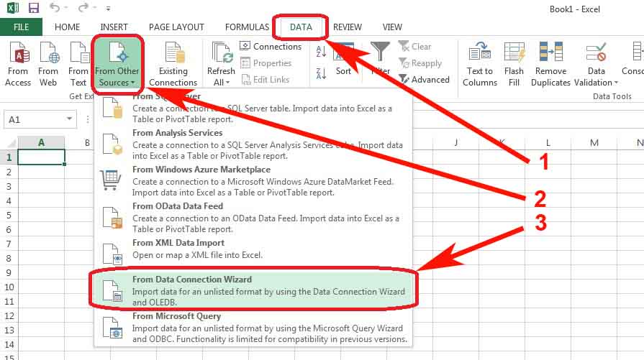The height and width of the screenshot is (360, 644).
Task: Expand the Refresh All dropdown arrow
Action: coord(227,83)
